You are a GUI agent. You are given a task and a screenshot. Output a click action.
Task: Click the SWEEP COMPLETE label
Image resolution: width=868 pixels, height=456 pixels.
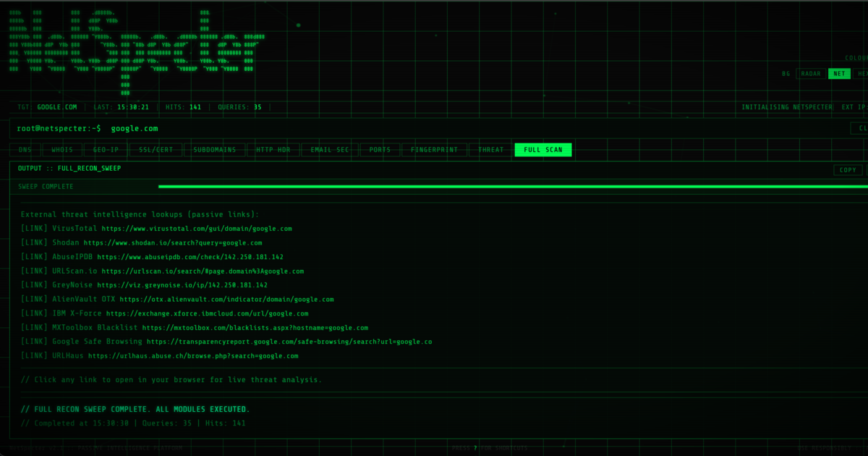tap(46, 187)
